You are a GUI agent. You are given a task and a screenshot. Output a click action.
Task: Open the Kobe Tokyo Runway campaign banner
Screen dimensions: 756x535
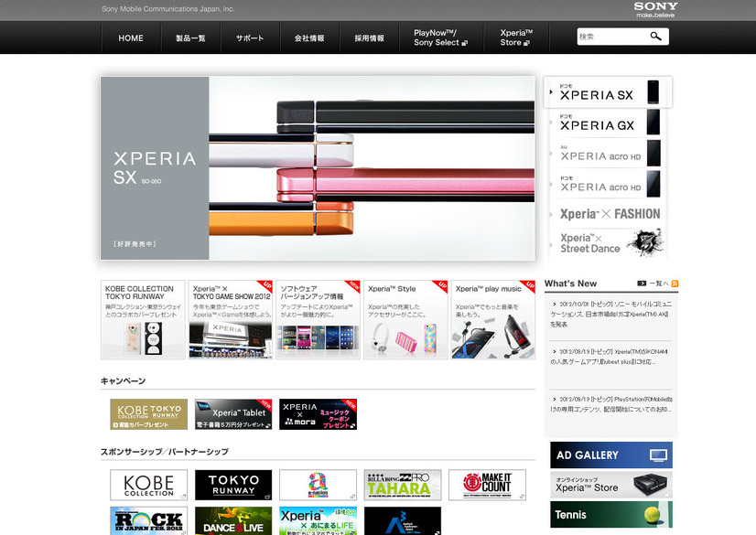(148, 414)
